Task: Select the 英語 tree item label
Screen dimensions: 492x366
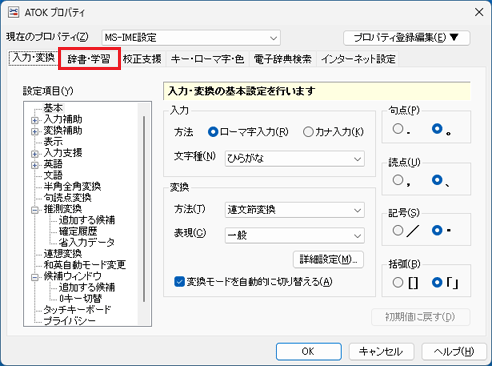Action: 53,164
